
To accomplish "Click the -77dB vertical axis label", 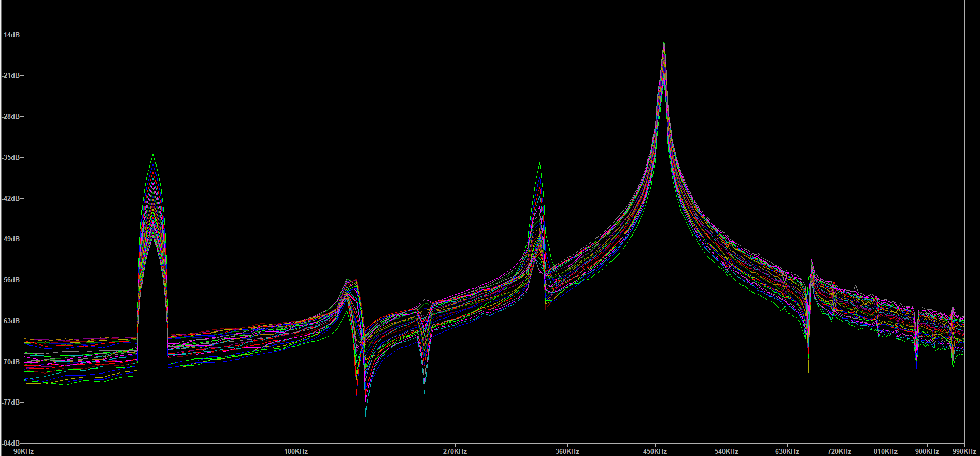I will (10, 402).
